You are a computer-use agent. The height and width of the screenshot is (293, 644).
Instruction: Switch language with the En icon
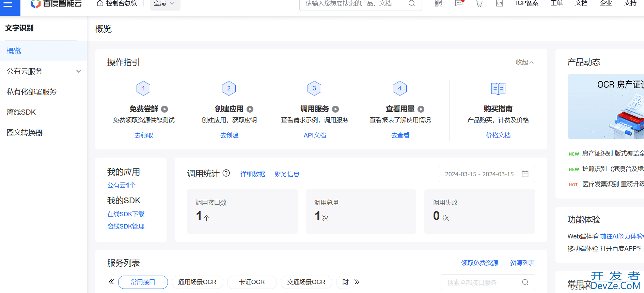500,3
